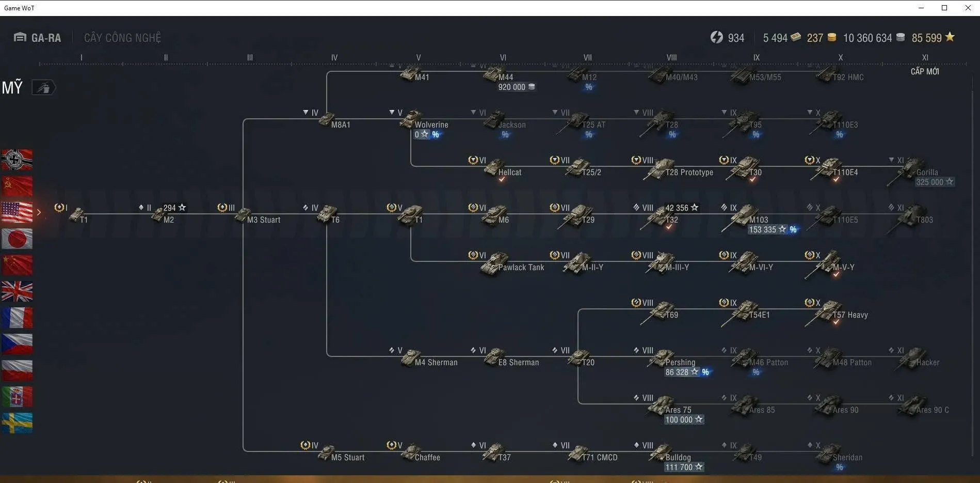Click the 5 494 gold balance

pos(781,38)
